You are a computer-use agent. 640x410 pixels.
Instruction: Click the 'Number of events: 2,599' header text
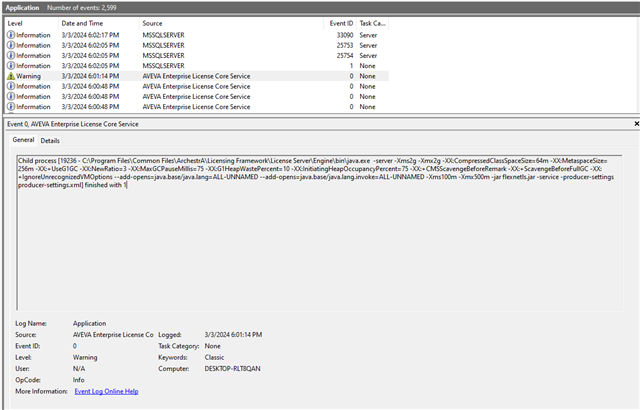tap(82, 7)
